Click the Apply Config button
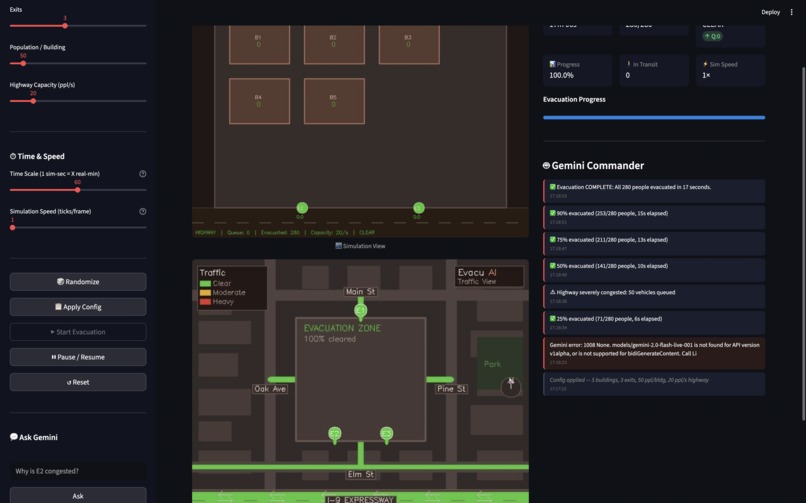The height and width of the screenshot is (503, 806). pyautogui.click(x=78, y=307)
